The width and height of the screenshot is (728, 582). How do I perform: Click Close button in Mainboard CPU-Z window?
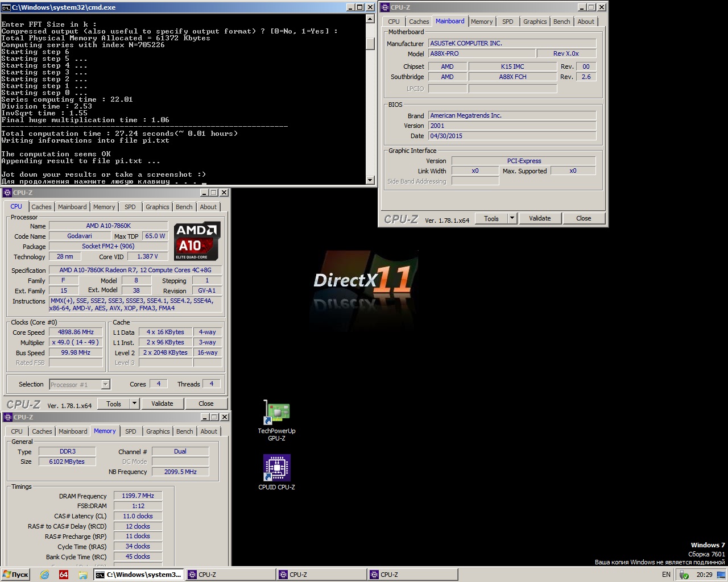pos(584,218)
